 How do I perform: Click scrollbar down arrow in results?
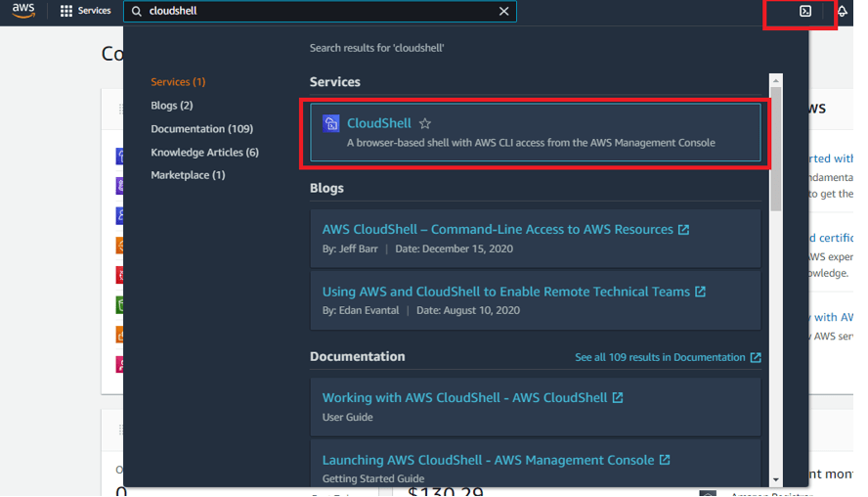coord(776,479)
